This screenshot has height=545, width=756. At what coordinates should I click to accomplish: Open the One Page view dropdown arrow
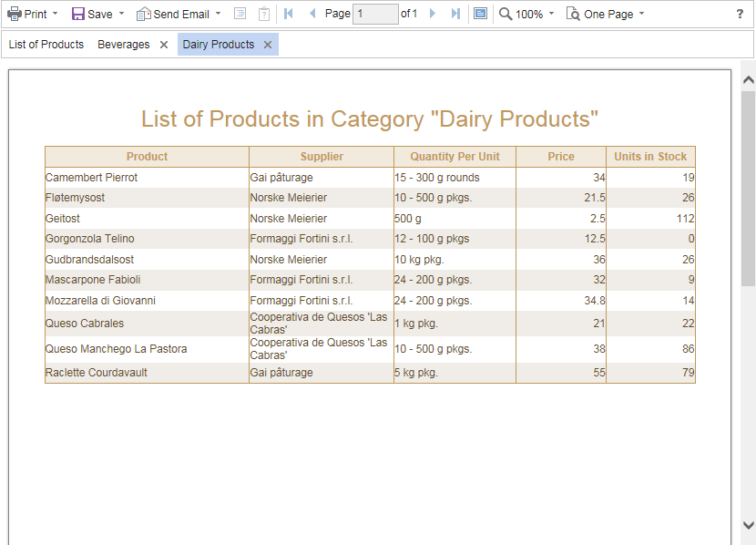[x=641, y=14]
